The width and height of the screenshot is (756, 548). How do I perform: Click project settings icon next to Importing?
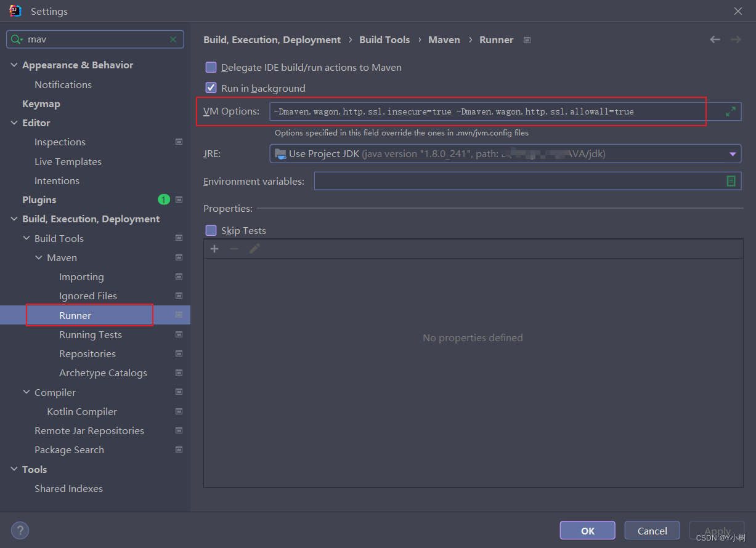click(179, 276)
